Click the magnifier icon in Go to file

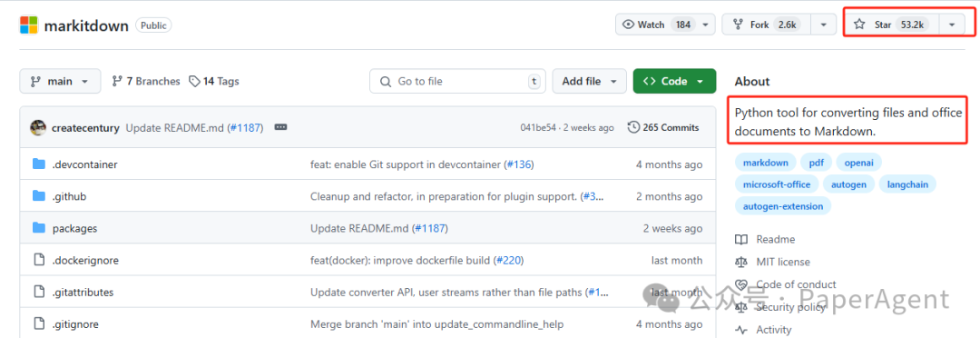pyautogui.click(x=386, y=82)
